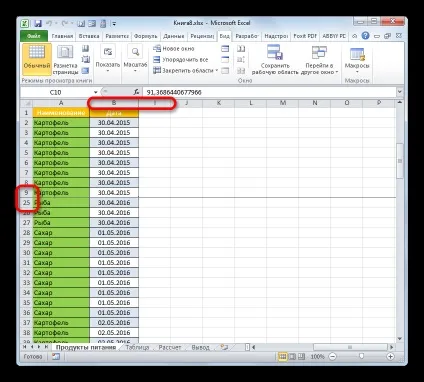Click Упорядочить все button
This screenshot has width=424, height=382.
coord(181,60)
